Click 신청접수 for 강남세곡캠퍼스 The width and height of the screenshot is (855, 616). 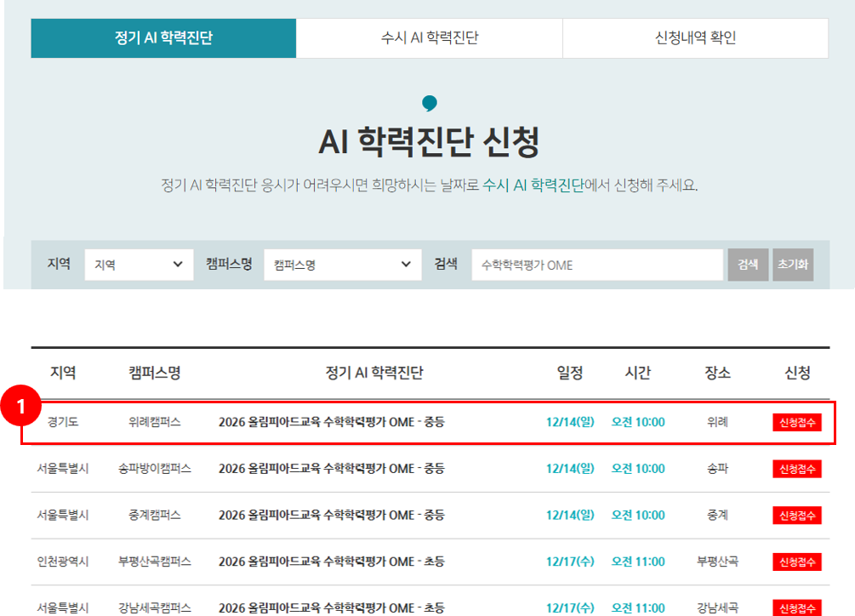pos(797,607)
